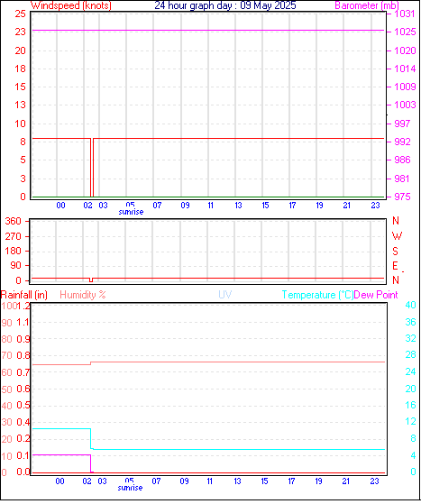This screenshot has width=421, height=504.
Task: Pick hour 21 under the rainfall graph
Action: tap(345, 481)
